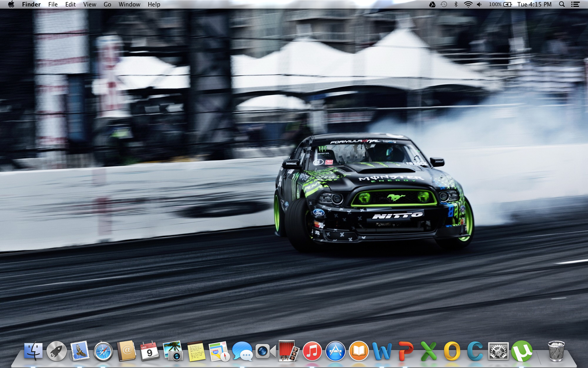Open Microsoft Communicator blue C icon
This screenshot has height=368, width=588.
pyautogui.click(x=475, y=351)
